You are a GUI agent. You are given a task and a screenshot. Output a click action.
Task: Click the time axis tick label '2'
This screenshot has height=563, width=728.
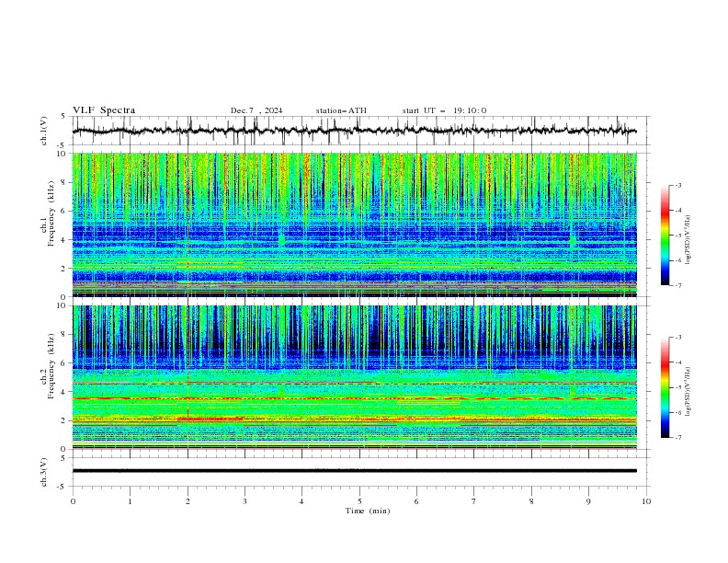coord(188,501)
